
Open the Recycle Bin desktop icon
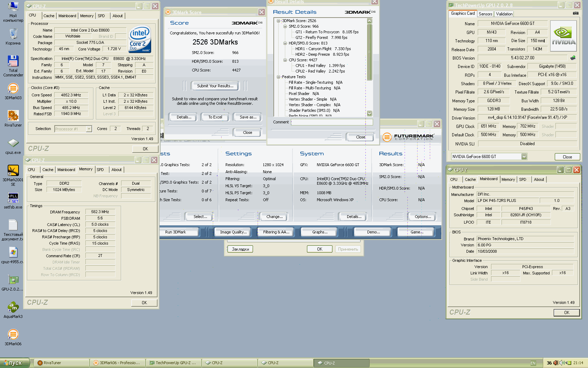coord(13,37)
